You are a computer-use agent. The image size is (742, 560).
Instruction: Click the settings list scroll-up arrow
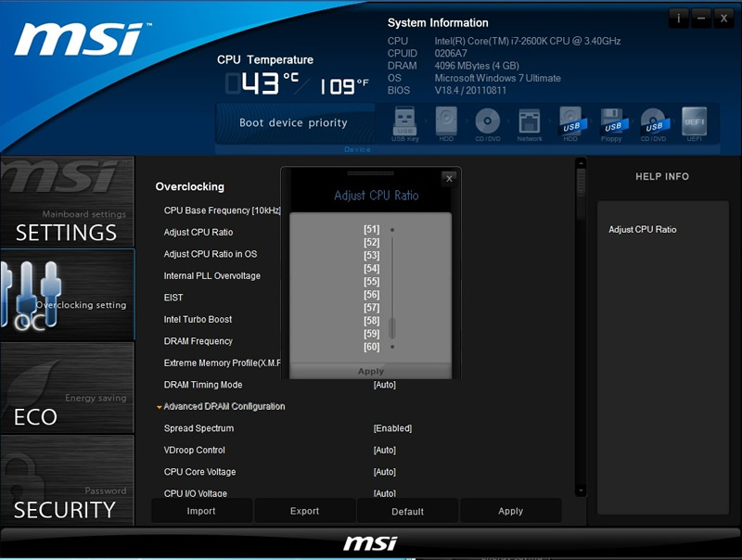pyautogui.click(x=581, y=163)
